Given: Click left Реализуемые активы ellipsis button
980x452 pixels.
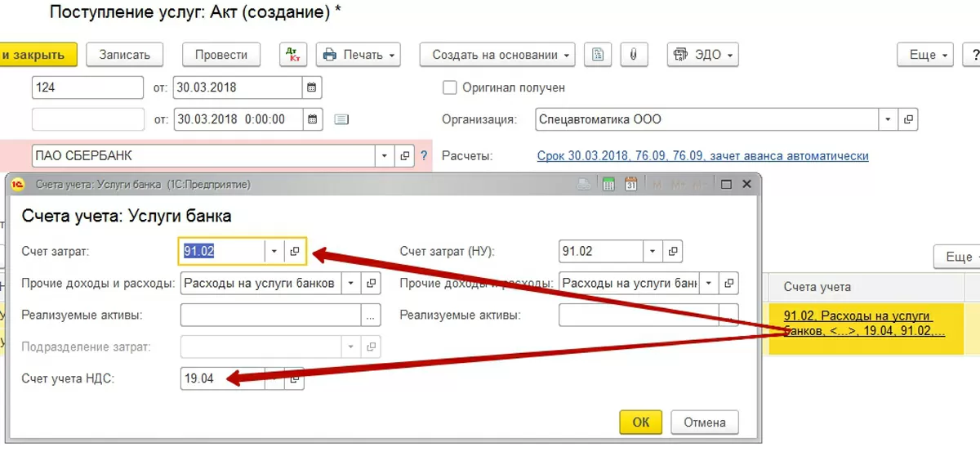Looking at the screenshot, I should (371, 316).
